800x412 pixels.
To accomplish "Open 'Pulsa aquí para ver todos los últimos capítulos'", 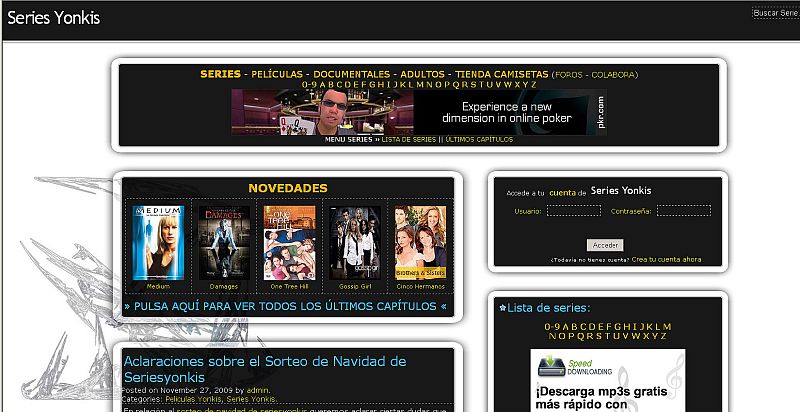I will click(286, 306).
